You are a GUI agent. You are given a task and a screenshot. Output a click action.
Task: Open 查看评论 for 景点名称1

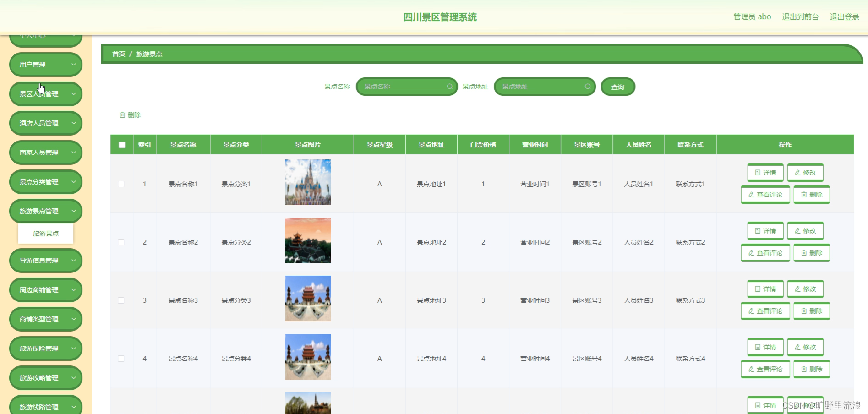[x=765, y=195]
